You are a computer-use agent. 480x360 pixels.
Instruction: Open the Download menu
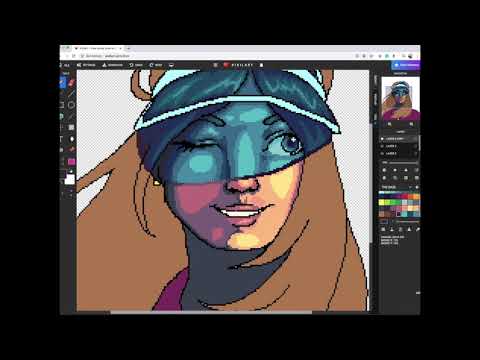[112, 65]
